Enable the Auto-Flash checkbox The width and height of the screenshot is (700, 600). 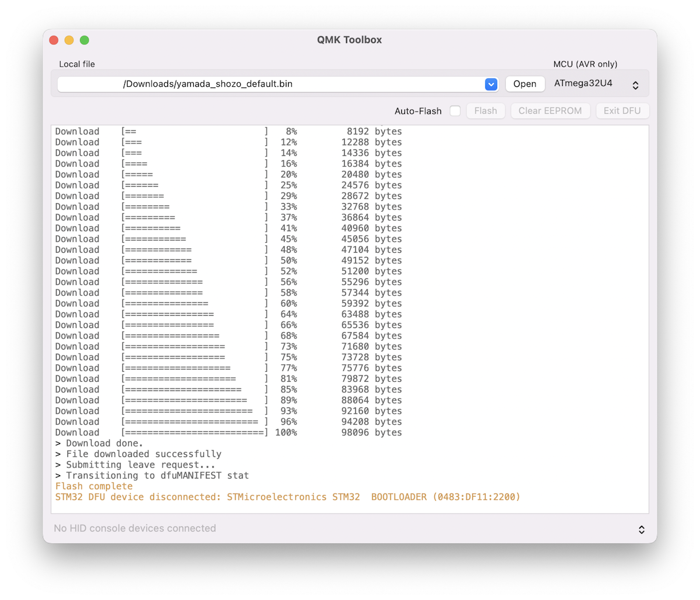pyautogui.click(x=455, y=111)
